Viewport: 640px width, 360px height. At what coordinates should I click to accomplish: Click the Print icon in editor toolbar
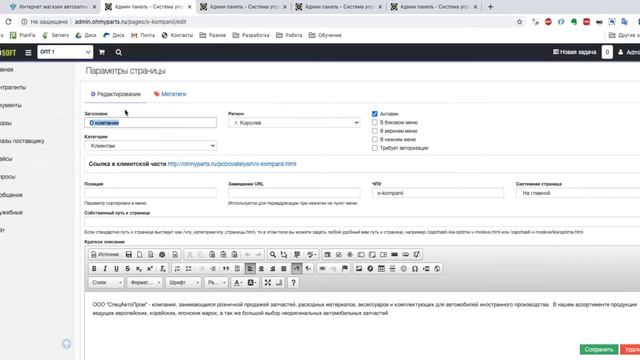coord(162,255)
